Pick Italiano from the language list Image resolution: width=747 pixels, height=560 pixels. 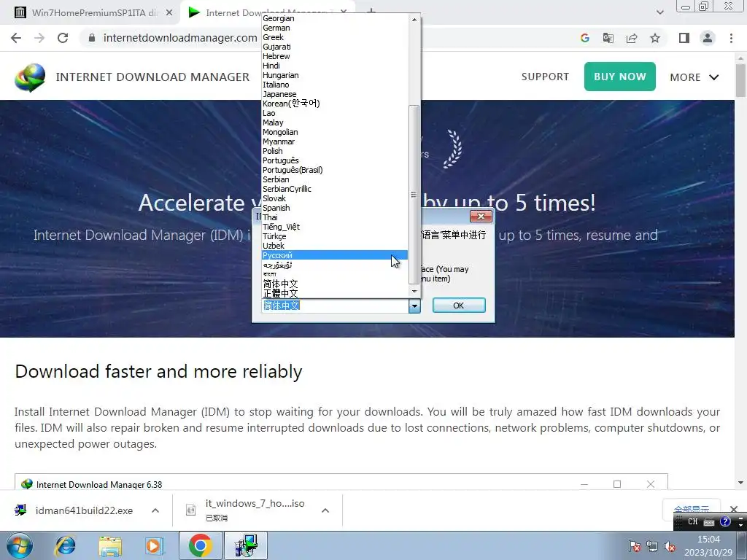tap(334, 85)
